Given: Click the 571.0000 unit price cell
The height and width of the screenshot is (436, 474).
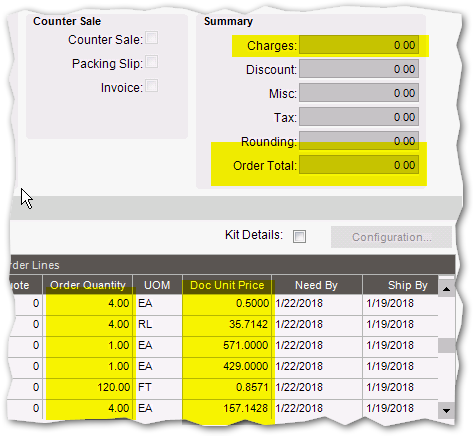Looking at the screenshot, I should [227, 345].
